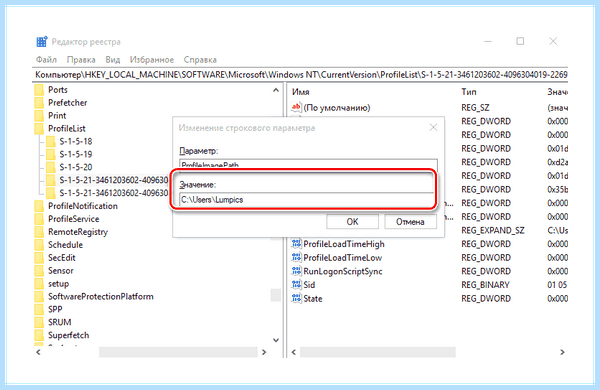Open the Избранное menu
This screenshot has height=390, width=600.
click(x=152, y=60)
